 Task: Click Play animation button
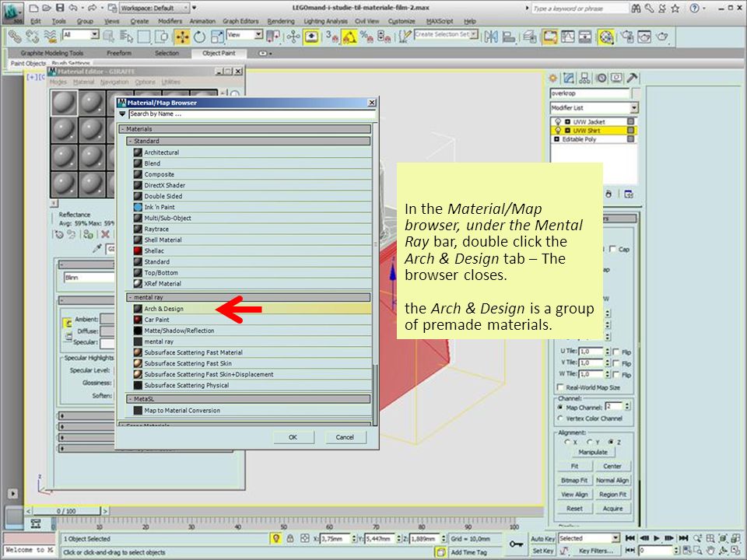657,538
